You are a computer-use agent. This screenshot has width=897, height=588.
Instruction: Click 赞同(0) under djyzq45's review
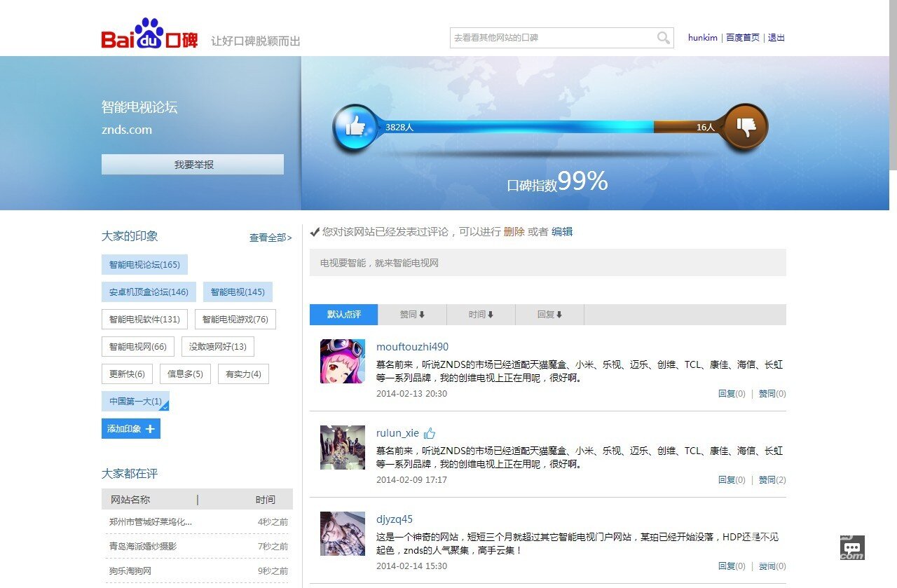point(772,566)
